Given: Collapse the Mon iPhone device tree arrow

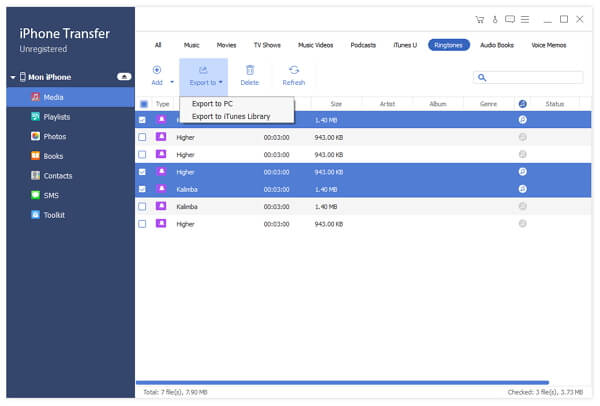Looking at the screenshot, I should tap(13, 77).
